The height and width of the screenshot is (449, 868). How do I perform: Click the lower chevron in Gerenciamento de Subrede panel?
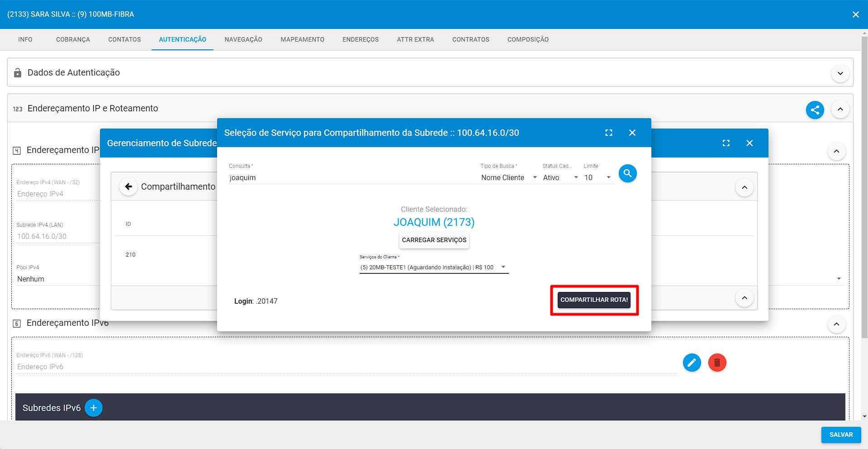[x=744, y=298]
